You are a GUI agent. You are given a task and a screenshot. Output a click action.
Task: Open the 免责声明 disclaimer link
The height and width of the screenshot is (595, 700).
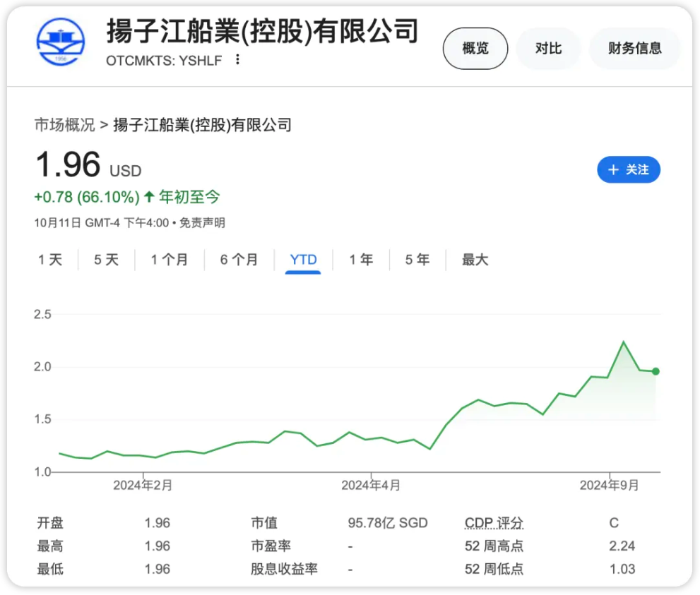202,222
